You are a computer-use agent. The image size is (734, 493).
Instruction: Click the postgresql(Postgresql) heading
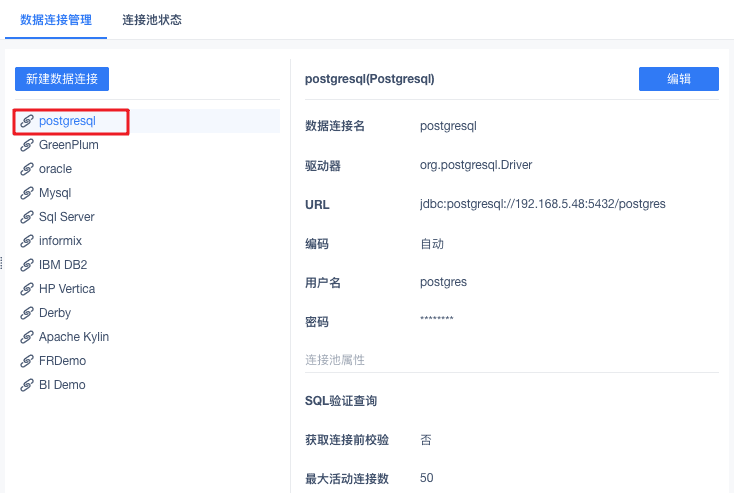[x=370, y=79]
